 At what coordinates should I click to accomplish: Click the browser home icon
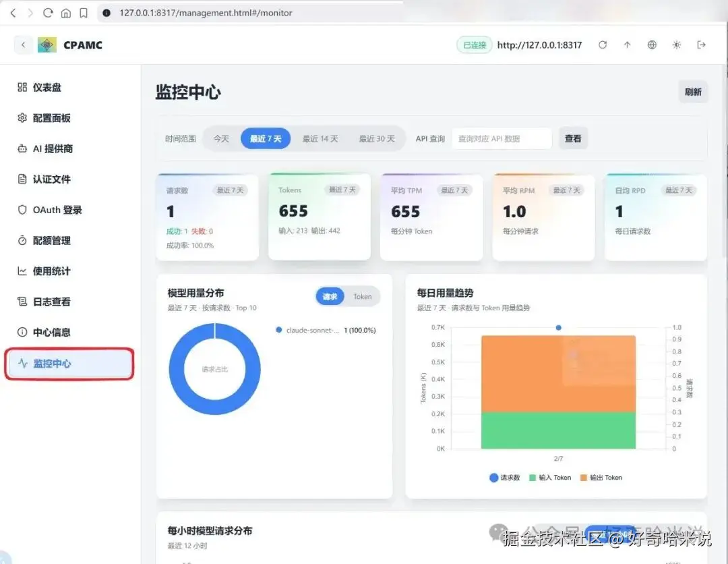(x=66, y=13)
